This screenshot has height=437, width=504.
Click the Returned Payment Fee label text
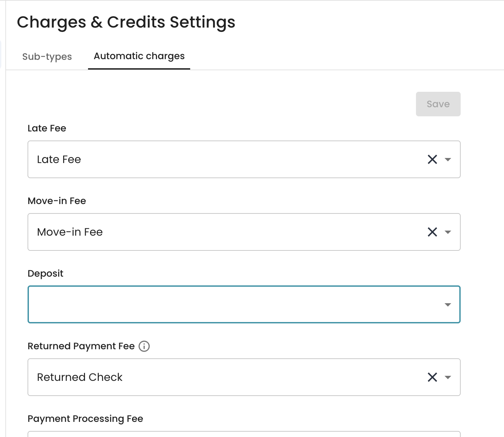point(81,346)
